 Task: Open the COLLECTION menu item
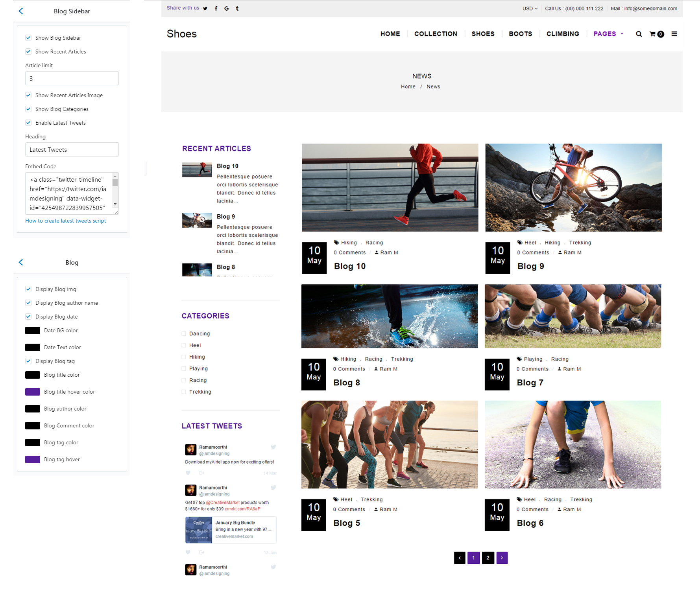tap(436, 34)
